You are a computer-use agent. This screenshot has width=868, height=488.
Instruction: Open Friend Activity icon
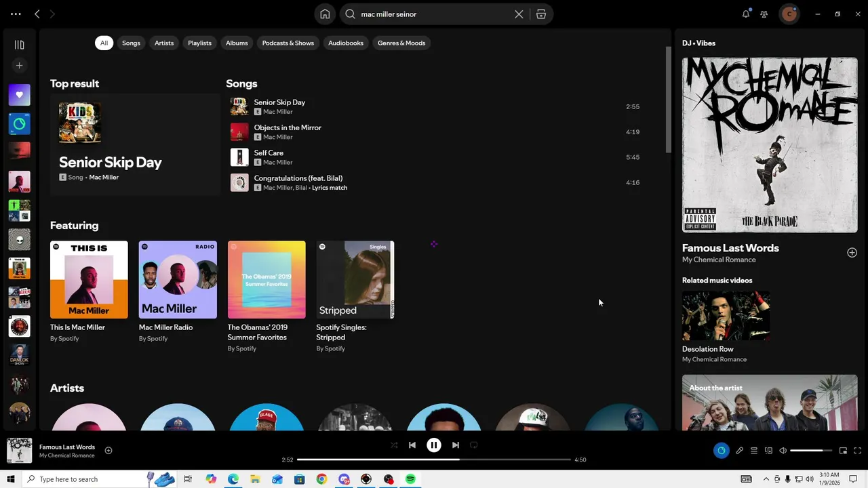point(764,14)
